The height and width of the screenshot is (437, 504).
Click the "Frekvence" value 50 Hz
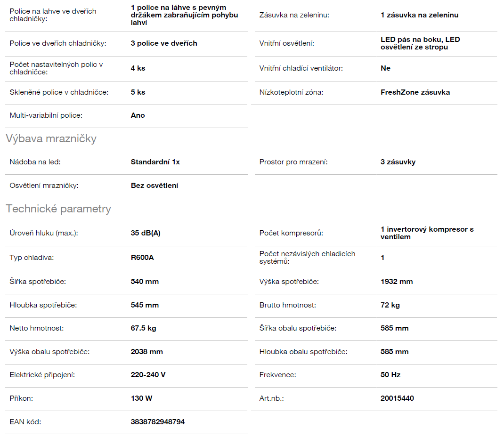click(x=390, y=375)
